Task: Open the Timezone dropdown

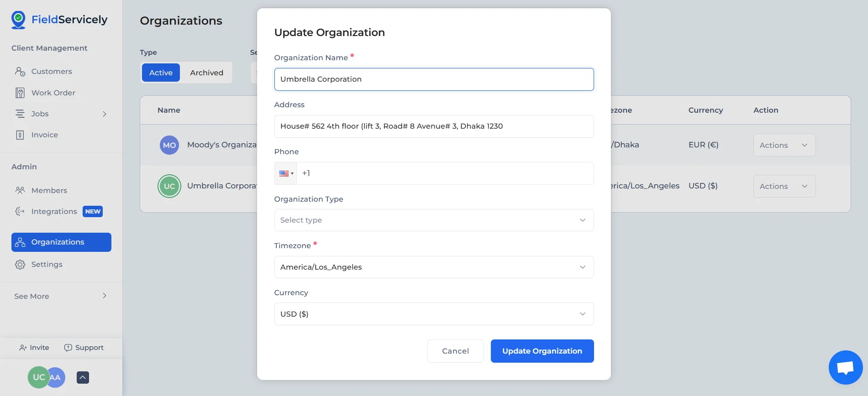Action: [434, 267]
